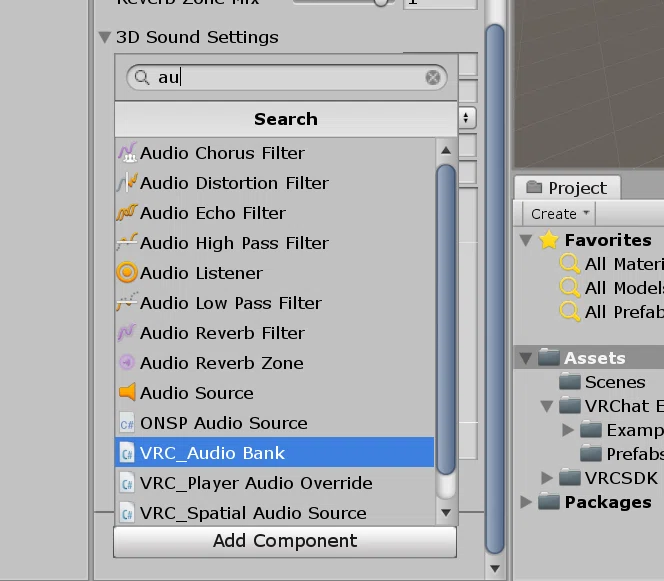Click the VRCSDK folder icon
Image resolution: width=664 pixels, height=581 pixels.
pos(570,478)
